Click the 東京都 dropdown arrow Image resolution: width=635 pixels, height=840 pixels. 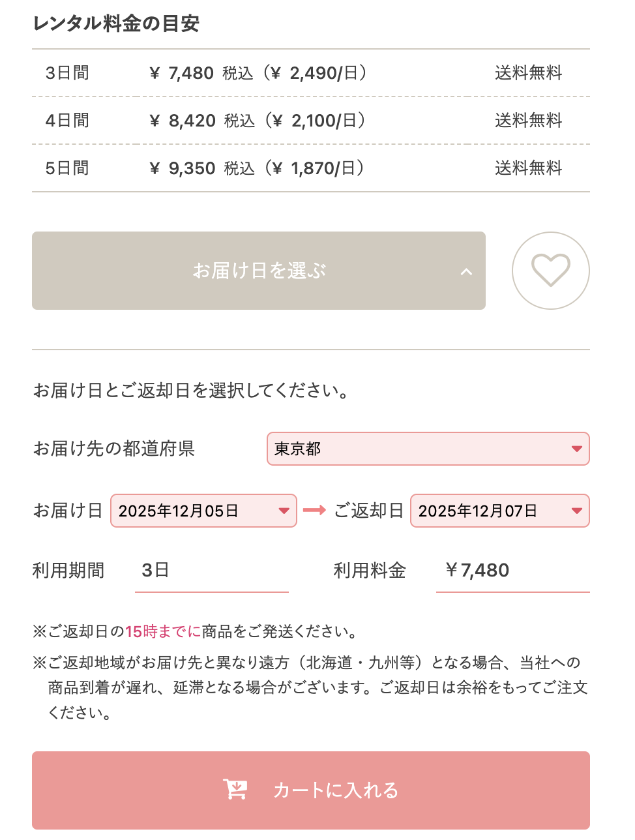[x=576, y=449]
